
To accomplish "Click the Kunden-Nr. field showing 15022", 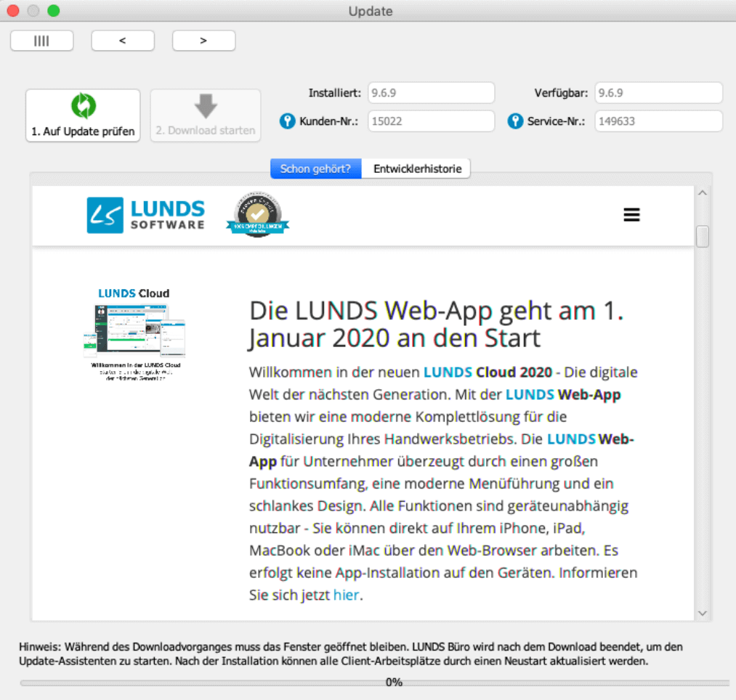I will point(431,121).
